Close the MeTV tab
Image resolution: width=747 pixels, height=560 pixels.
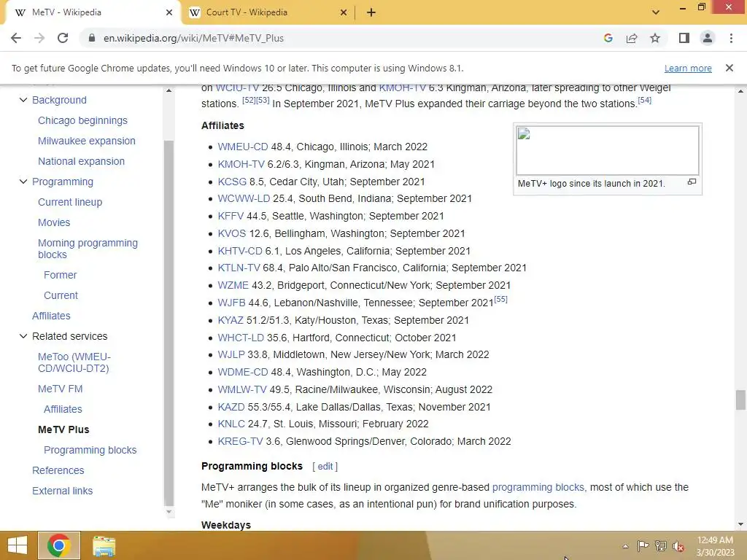coord(169,13)
